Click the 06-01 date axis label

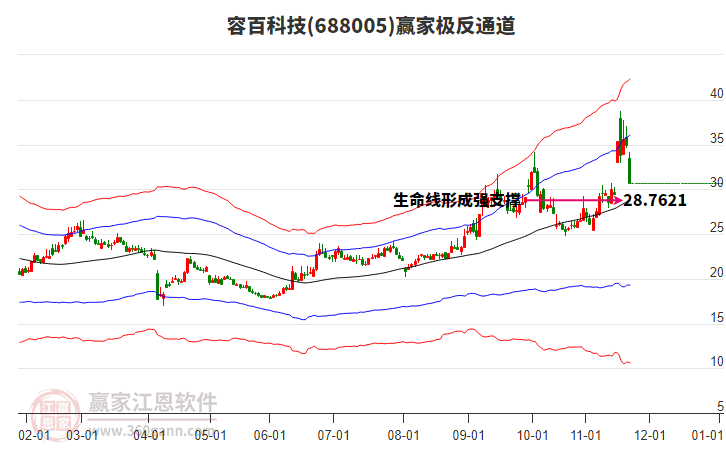point(269,435)
